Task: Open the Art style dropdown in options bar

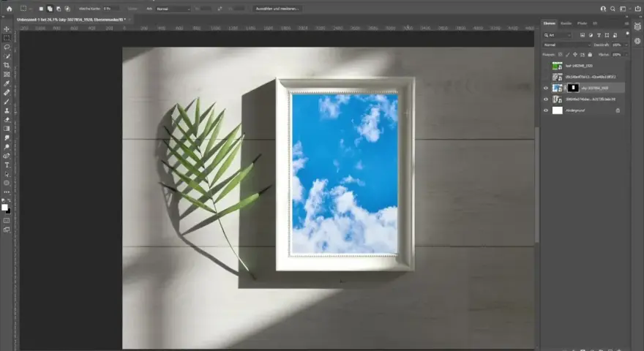Action: click(173, 9)
